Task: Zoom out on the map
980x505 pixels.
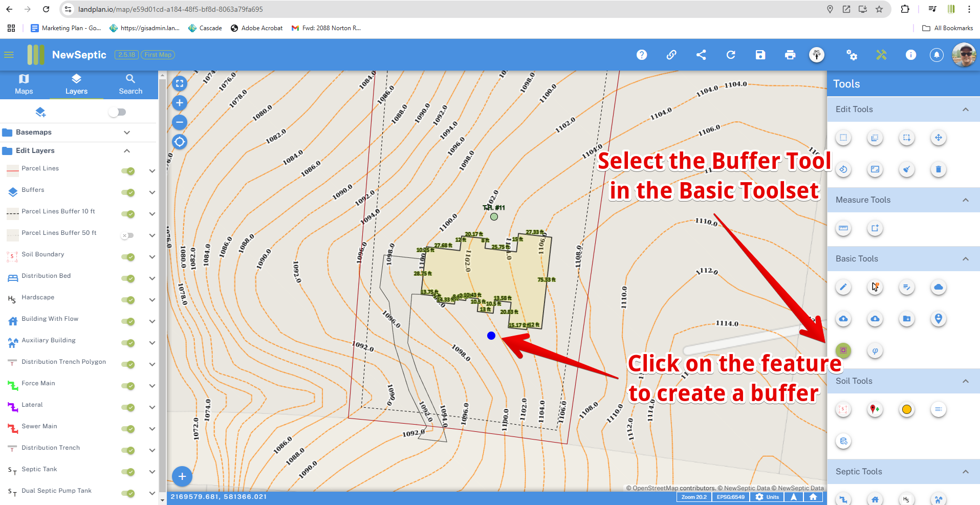Action: click(x=179, y=122)
